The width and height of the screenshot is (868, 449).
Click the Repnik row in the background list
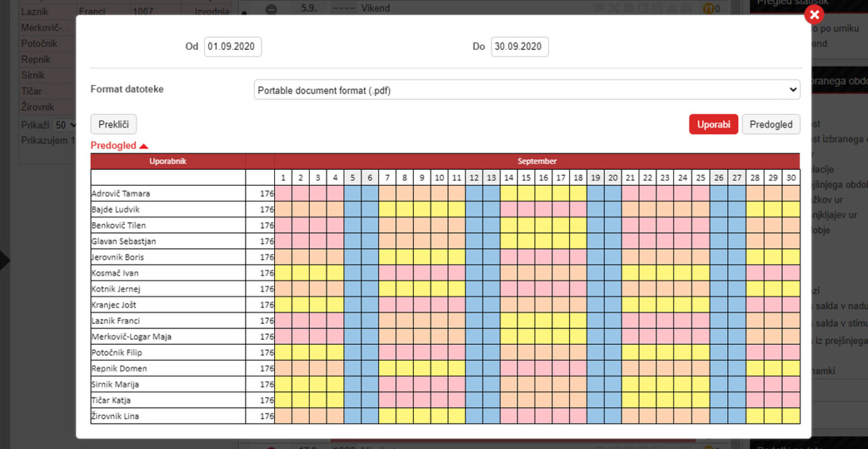47,59
